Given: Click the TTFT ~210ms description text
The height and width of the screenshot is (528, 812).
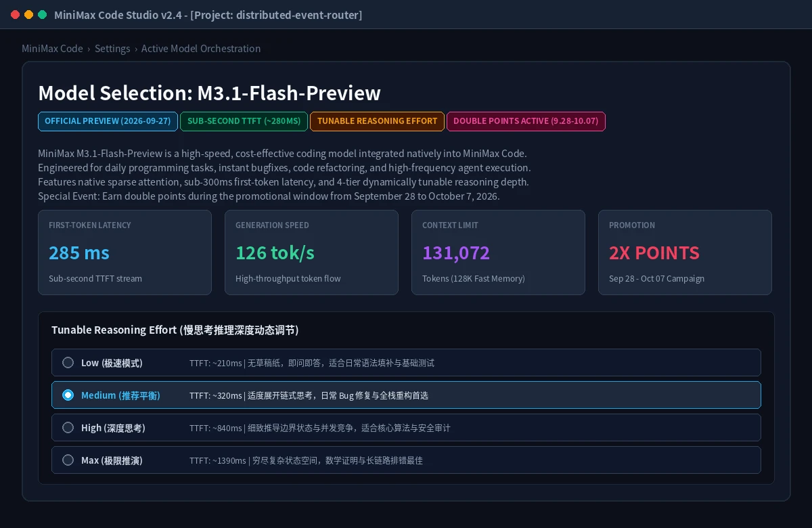Looking at the screenshot, I should click(x=312, y=363).
